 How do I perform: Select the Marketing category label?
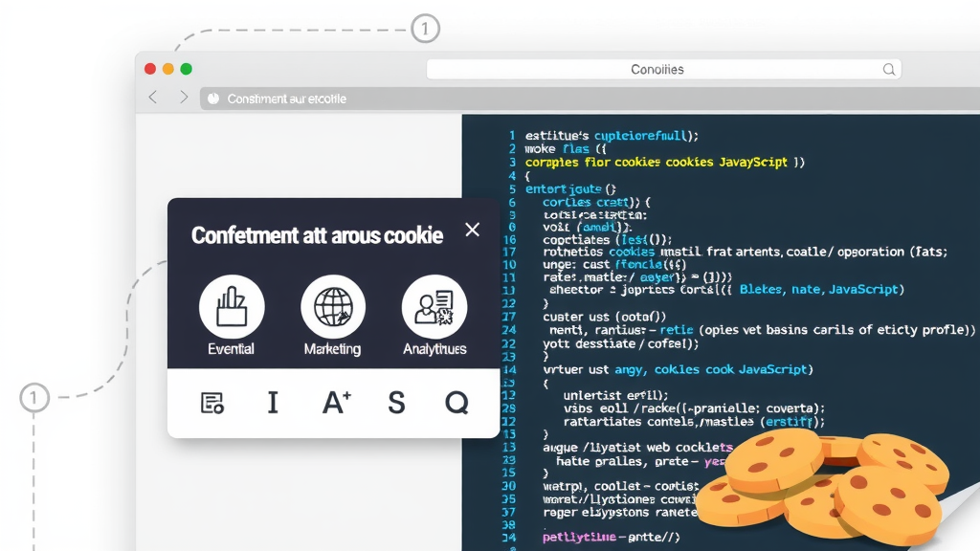(332, 349)
